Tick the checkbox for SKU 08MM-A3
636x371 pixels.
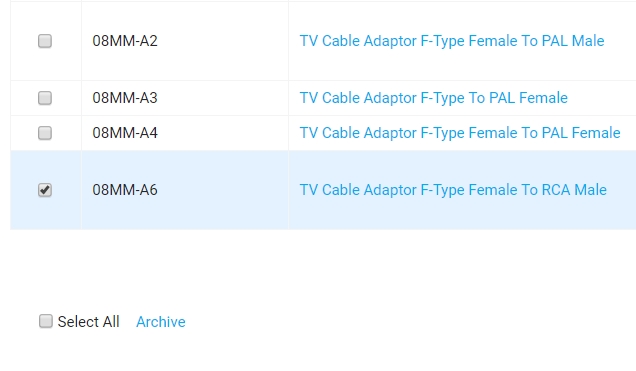point(45,98)
